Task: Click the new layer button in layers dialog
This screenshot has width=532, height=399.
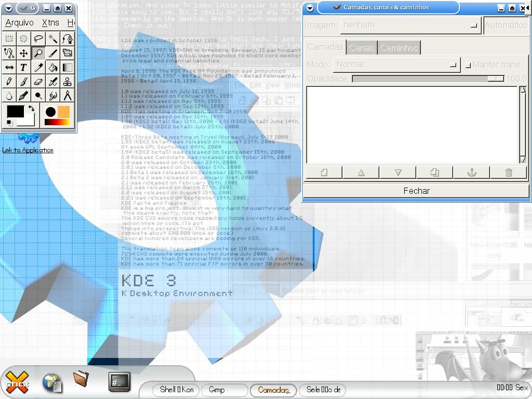Action: pos(324,172)
